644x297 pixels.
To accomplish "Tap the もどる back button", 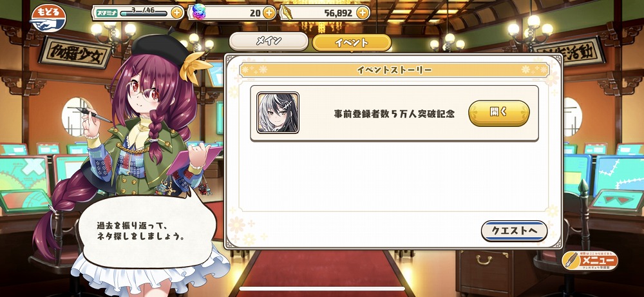I will pos(48,18).
